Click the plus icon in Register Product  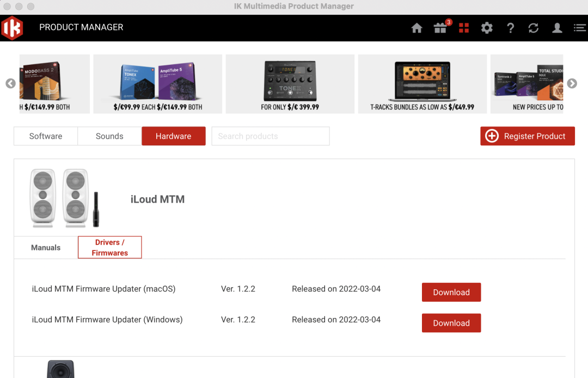pos(492,136)
